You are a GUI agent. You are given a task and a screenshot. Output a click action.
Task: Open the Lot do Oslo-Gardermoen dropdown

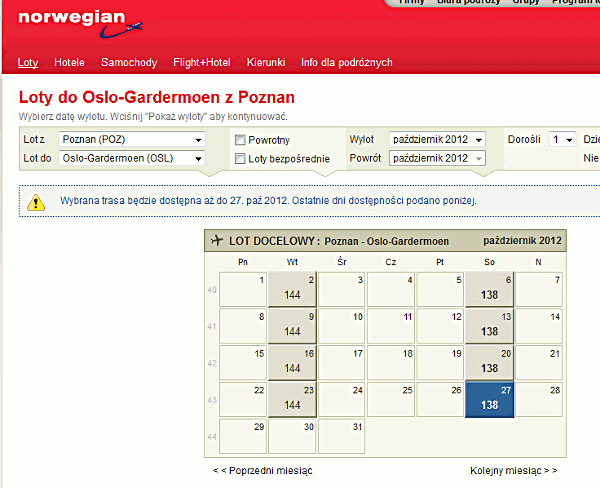(x=132, y=158)
